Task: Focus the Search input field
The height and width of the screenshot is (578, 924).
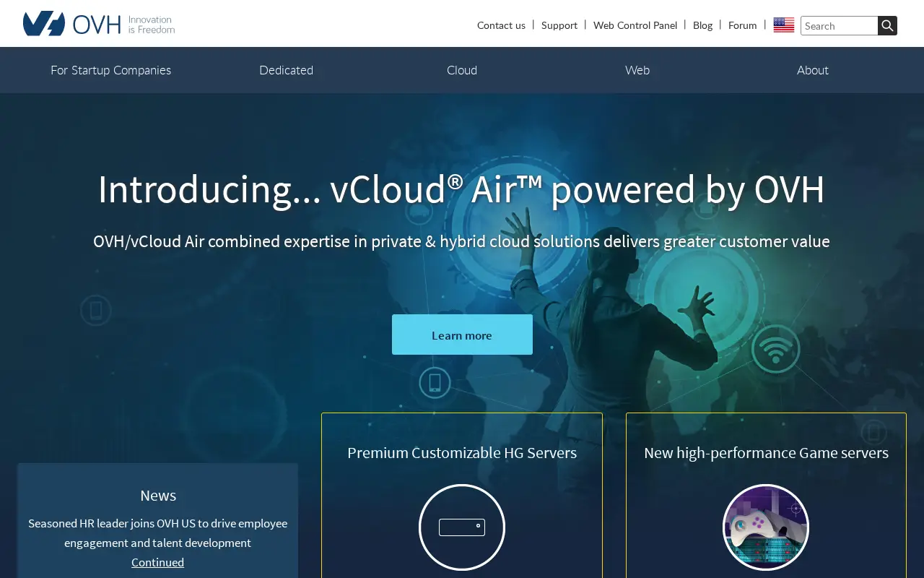Action: [x=839, y=25]
